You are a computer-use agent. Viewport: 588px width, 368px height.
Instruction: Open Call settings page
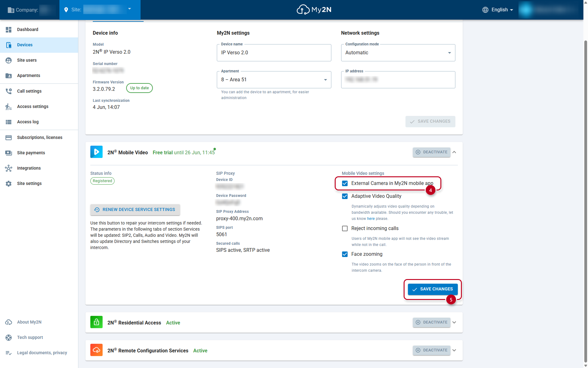[x=39, y=91]
